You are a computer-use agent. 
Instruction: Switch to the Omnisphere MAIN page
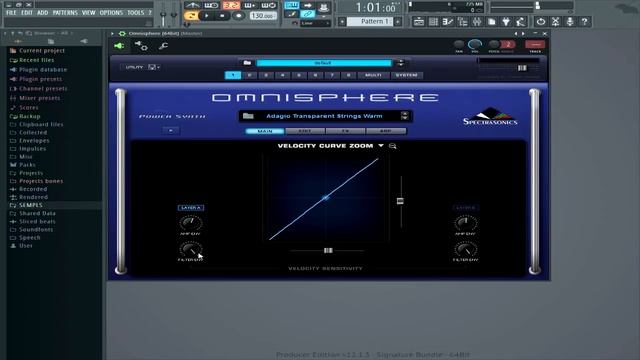(265, 131)
